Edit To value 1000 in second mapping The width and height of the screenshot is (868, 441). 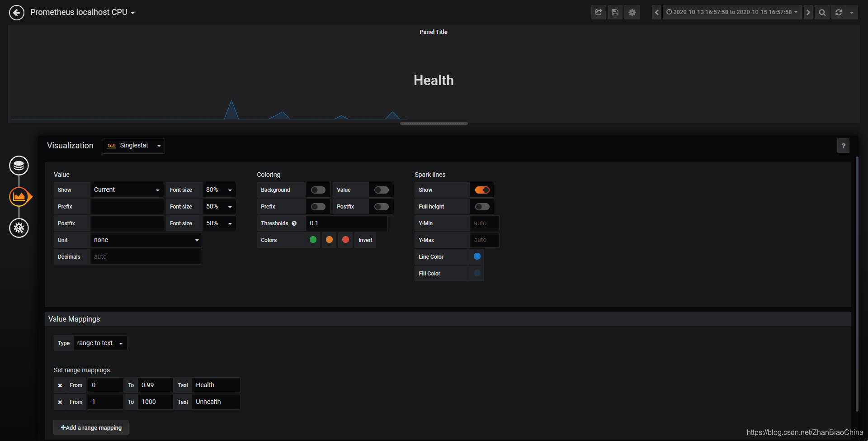click(x=155, y=402)
